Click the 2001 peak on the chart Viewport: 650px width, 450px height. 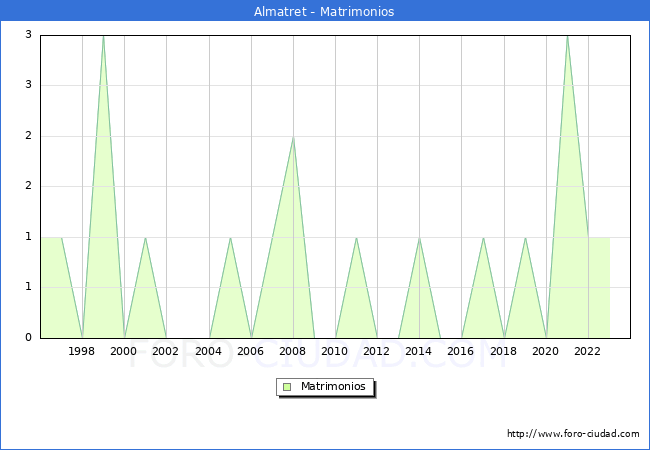click(146, 238)
